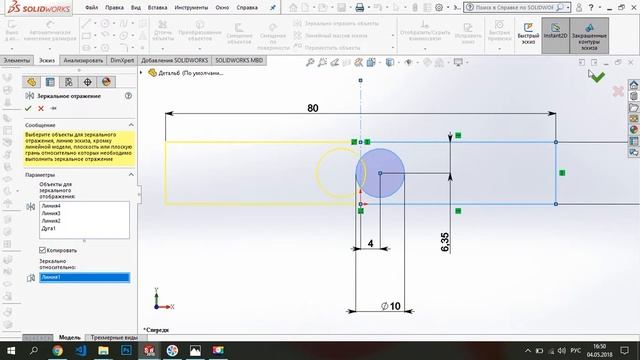The height and width of the screenshot is (360, 640).
Task: Open the Design Library icon in task pane
Action: pyautogui.click(x=633, y=96)
